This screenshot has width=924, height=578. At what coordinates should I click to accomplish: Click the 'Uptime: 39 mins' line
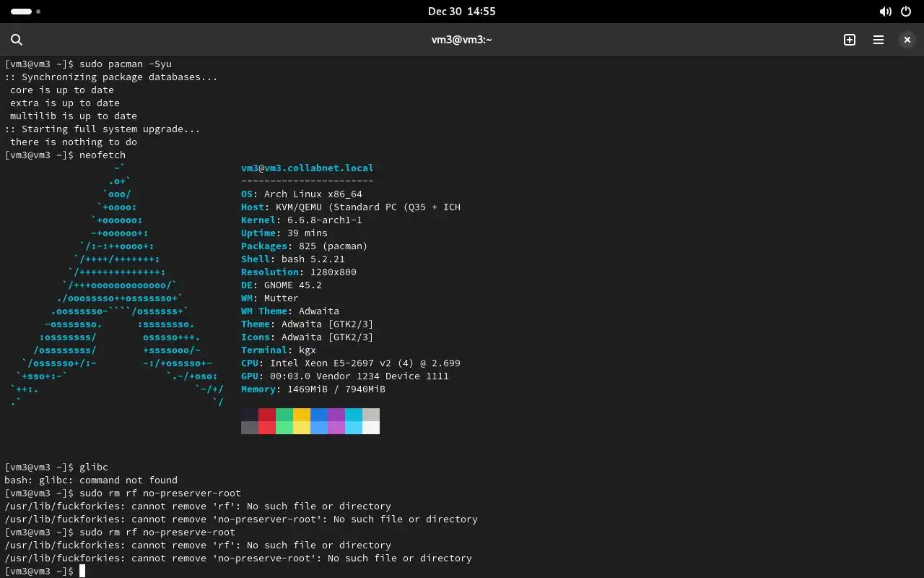tap(284, 233)
